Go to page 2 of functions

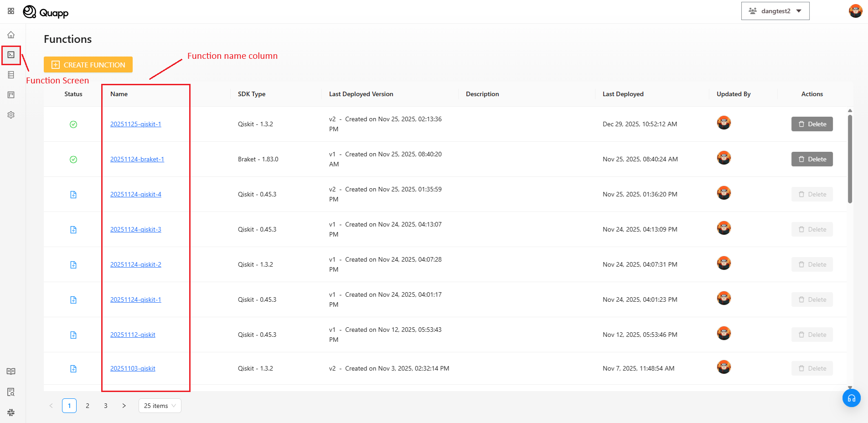click(88, 406)
